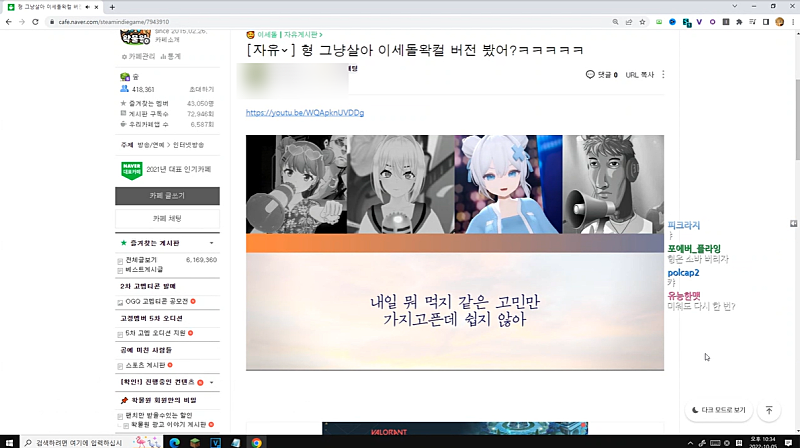Click chat username 유능한맷

[x=684, y=295]
